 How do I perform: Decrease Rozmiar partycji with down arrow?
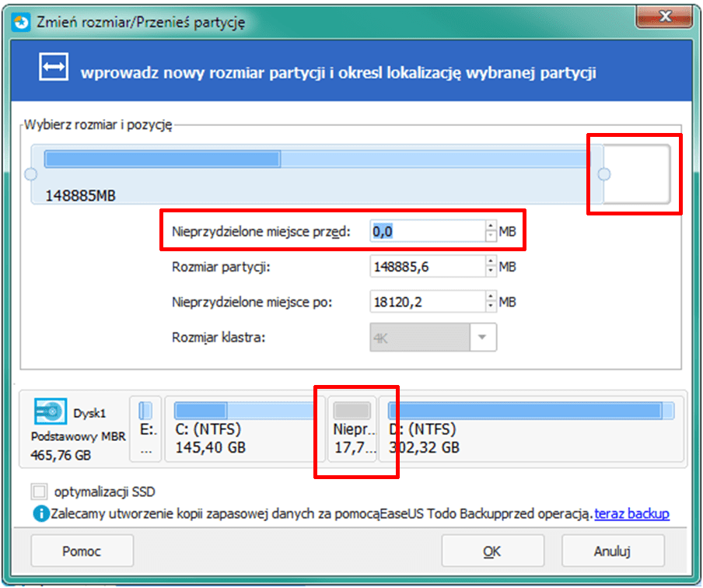tap(491, 272)
